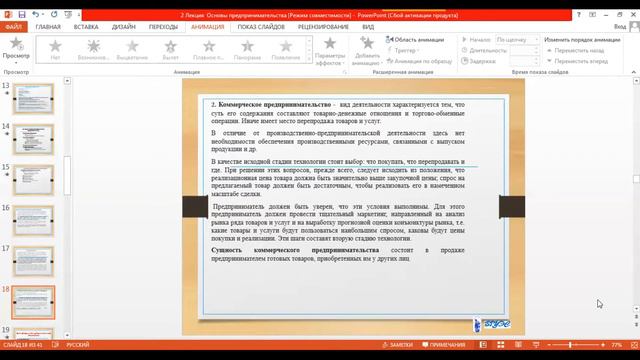Collapse the ribbon with the arrow
The width and height of the screenshot is (640, 360).
[x=633, y=72]
